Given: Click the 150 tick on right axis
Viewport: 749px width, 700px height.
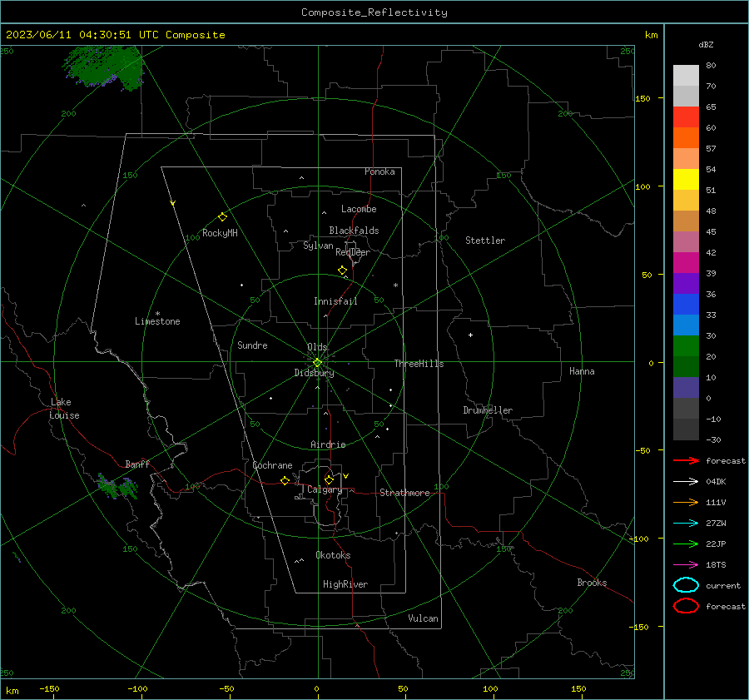Looking at the screenshot, I should (x=643, y=98).
